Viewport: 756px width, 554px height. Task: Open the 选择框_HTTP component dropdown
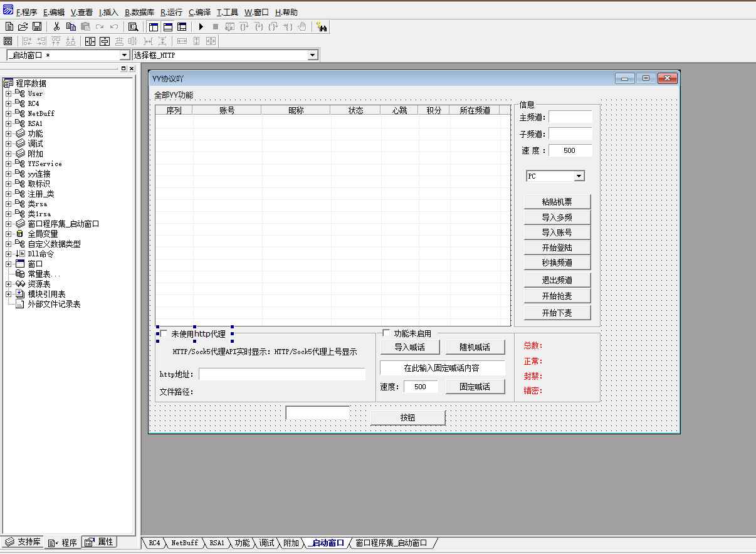pos(313,55)
